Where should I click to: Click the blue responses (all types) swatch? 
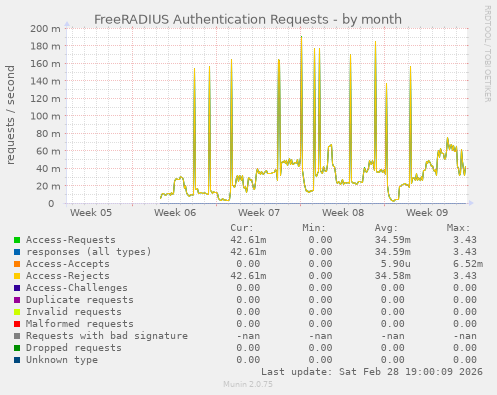17,252
